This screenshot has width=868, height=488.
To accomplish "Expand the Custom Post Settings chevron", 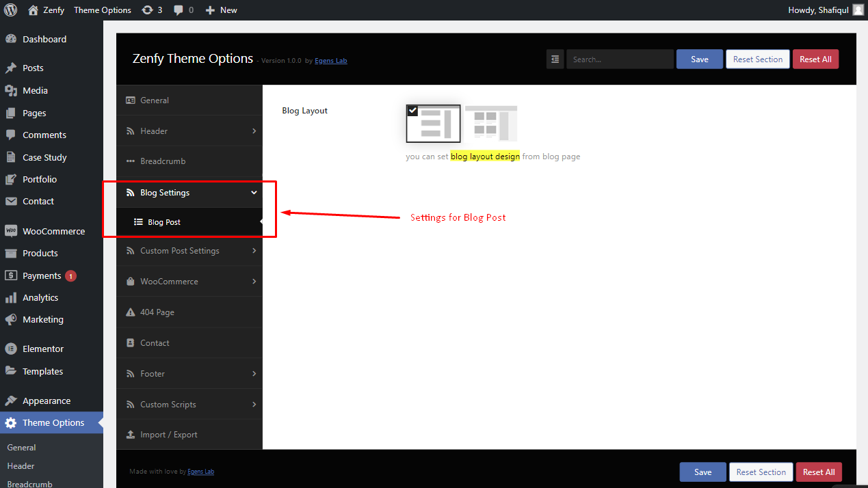I will (x=254, y=251).
